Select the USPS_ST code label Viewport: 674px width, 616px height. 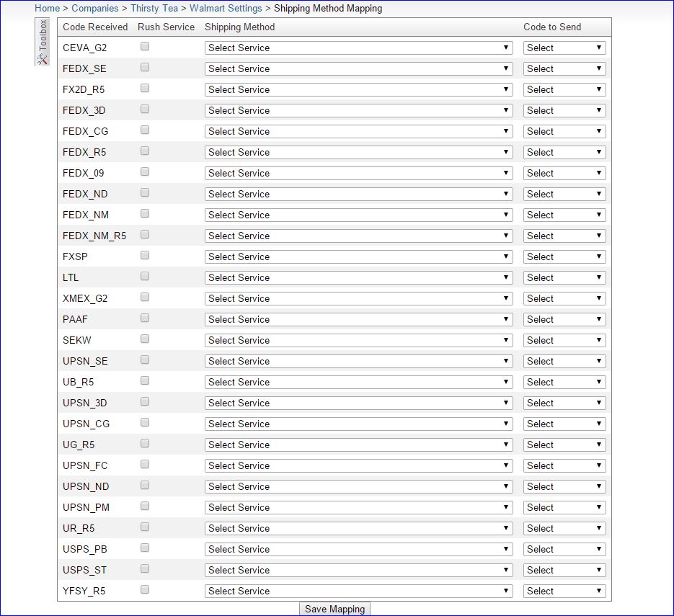[x=84, y=570]
